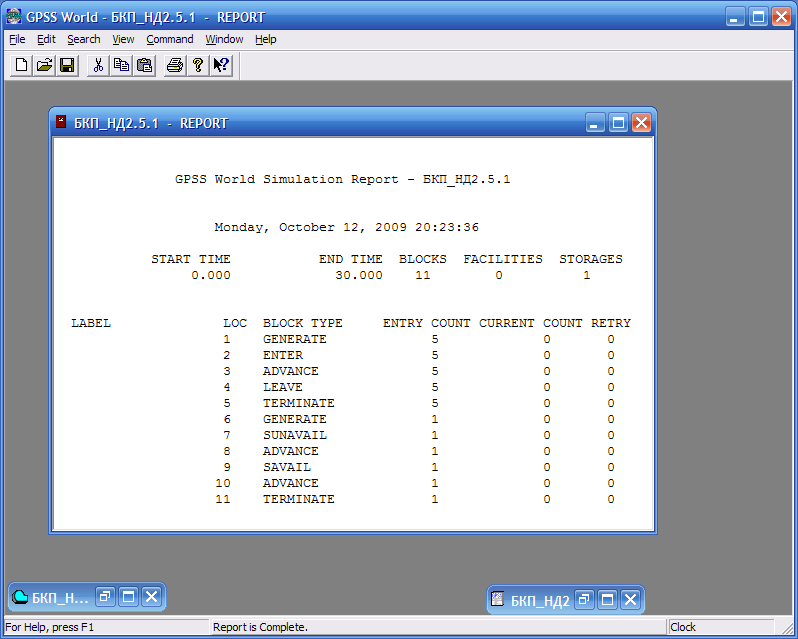The height and width of the screenshot is (639, 798).
Task: Click the red REPORT window icon
Action: (x=61, y=122)
